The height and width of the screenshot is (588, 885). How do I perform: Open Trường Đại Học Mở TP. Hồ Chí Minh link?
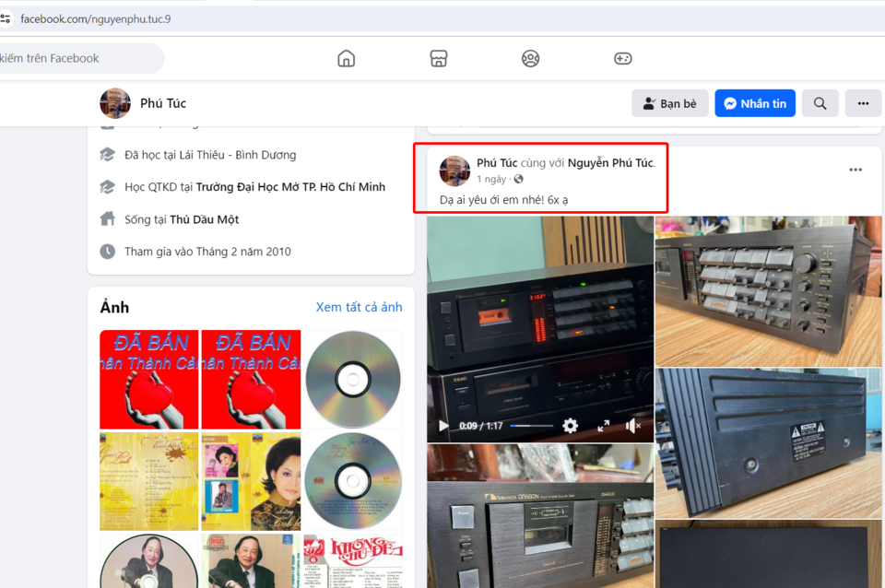290,187
